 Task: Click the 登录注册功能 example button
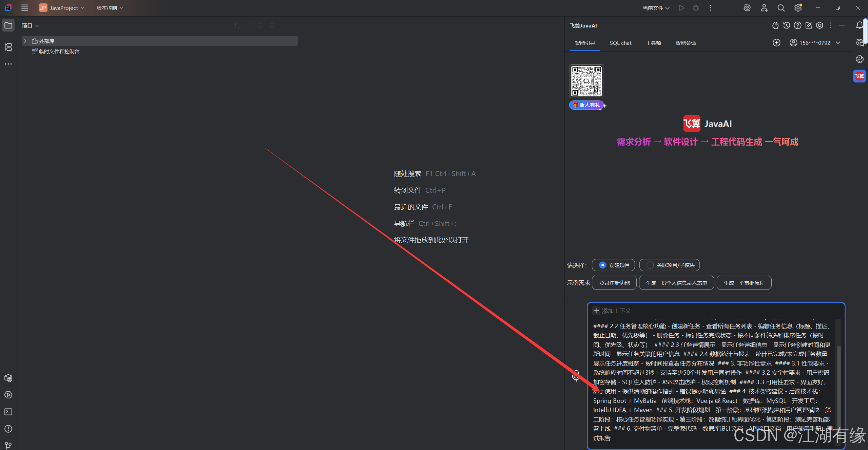point(614,283)
